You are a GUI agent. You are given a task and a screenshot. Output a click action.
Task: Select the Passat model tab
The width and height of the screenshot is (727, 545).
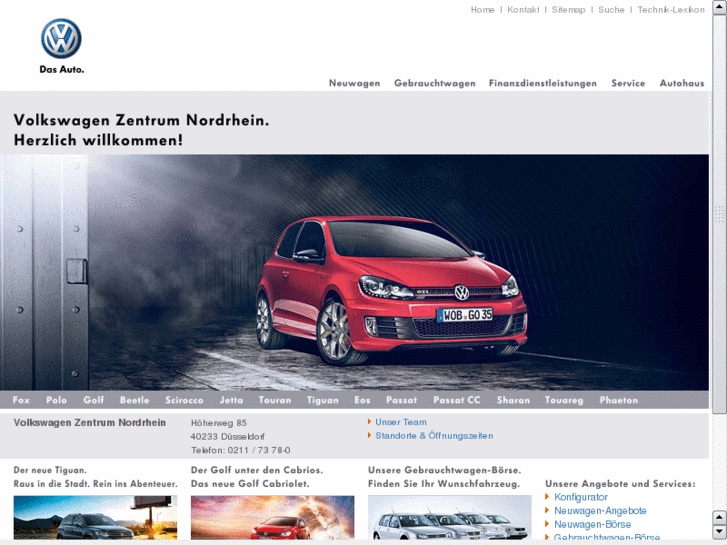(x=402, y=400)
